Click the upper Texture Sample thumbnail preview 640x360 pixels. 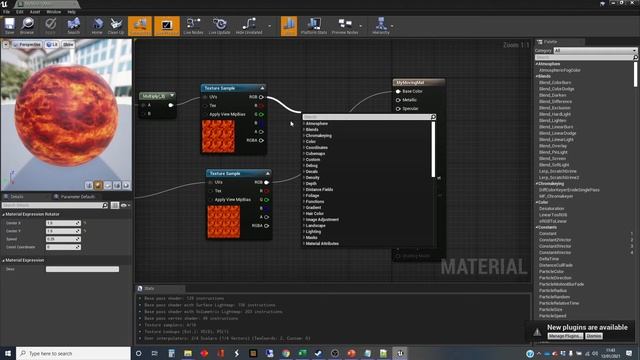point(218,136)
